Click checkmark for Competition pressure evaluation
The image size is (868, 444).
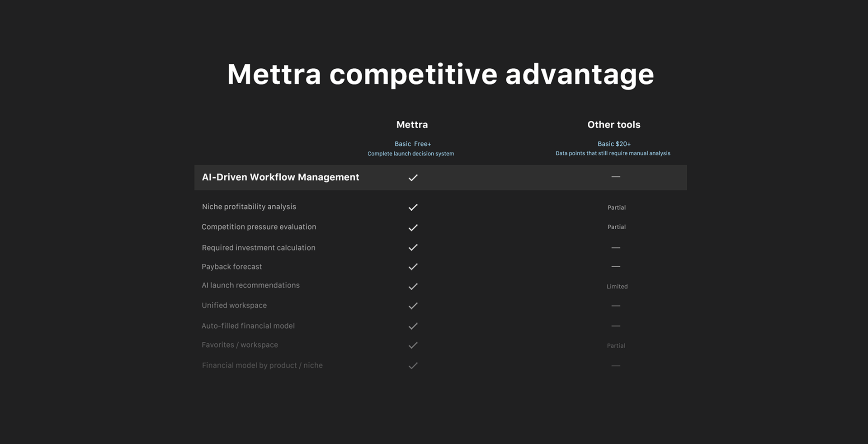[x=413, y=227]
